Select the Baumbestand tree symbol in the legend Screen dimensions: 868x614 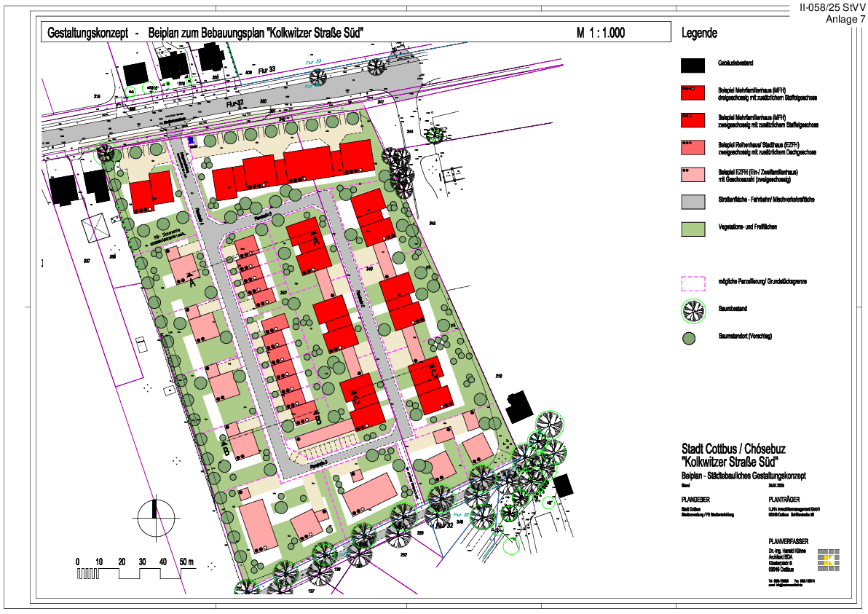click(693, 311)
